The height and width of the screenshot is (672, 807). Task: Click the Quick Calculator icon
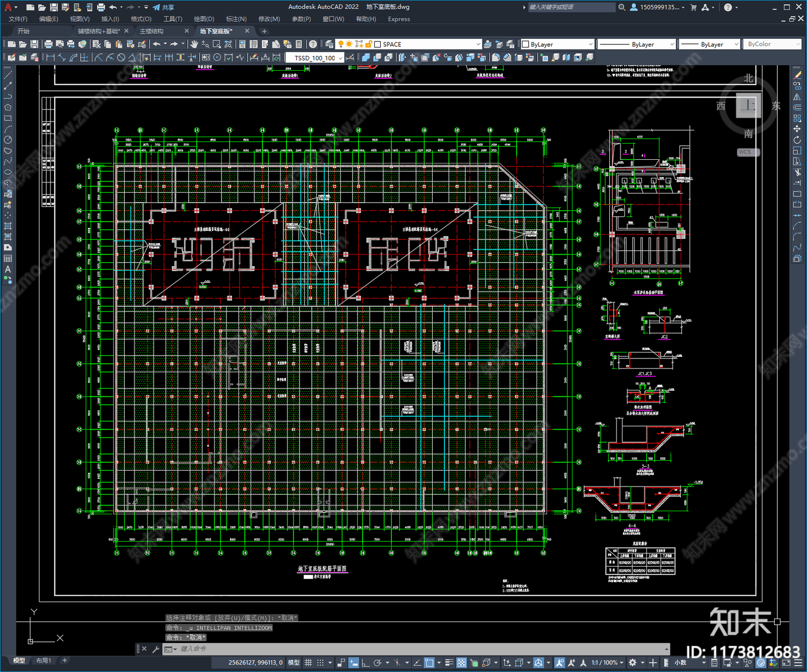[299, 44]
